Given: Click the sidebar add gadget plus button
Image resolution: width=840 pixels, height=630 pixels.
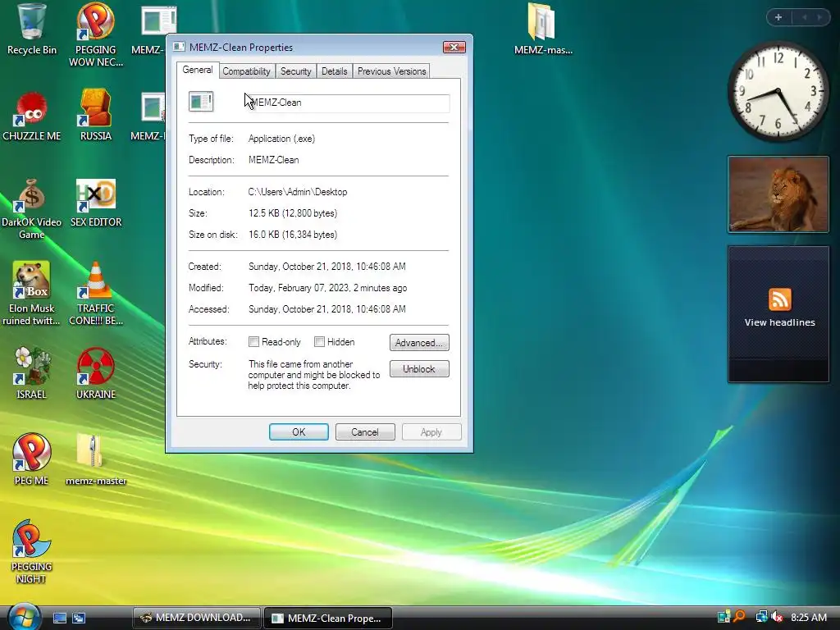Looking at the screenshot, I should (778, 17).
